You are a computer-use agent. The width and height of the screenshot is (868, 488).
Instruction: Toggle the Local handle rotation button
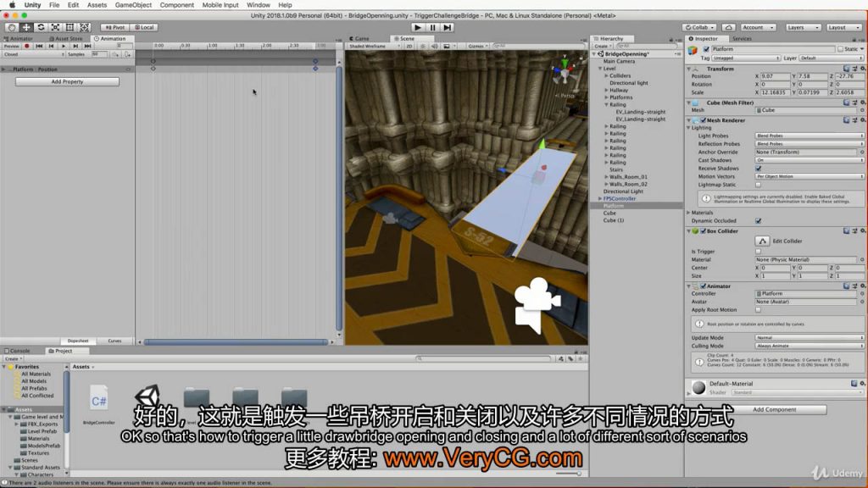(x=144, y=27)
